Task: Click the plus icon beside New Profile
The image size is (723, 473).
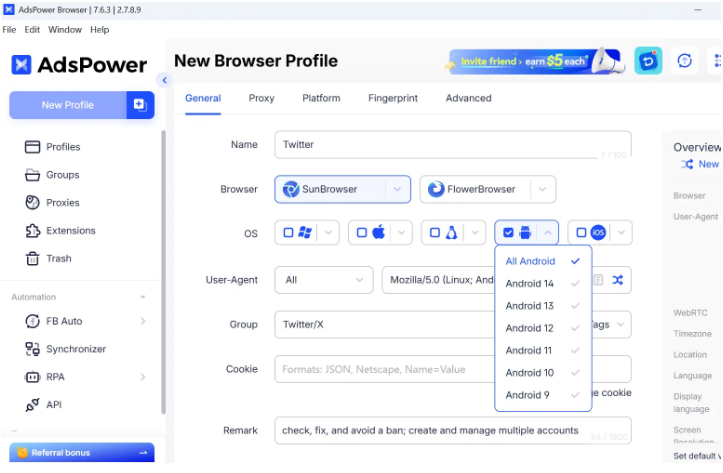Action: pyautogui.click(x=140, y=105)
